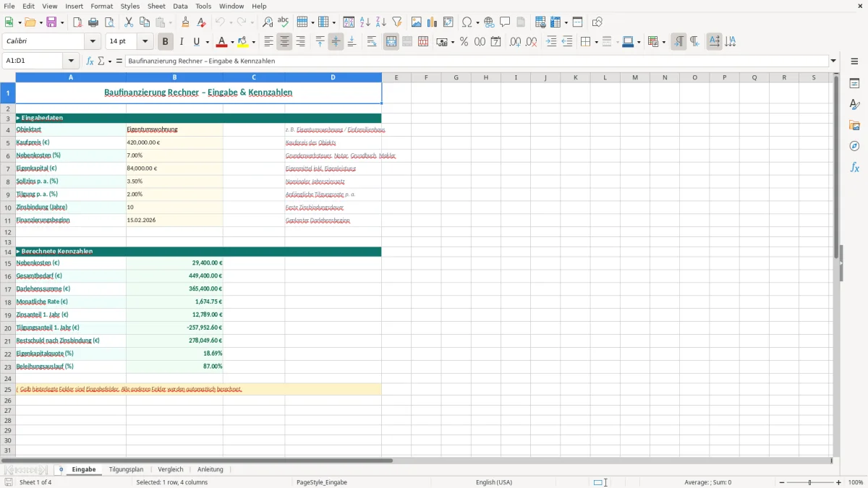Open sidebar Gallery icon
Viewport: 868px width, 488px height.
coord(854,125)
